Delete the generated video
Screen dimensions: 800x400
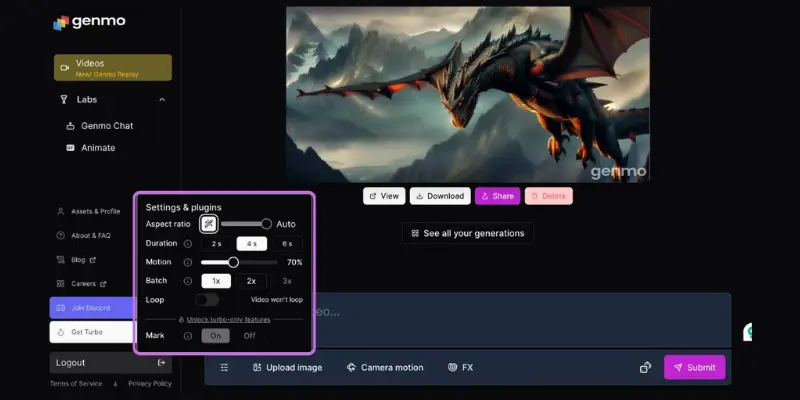(x=548, y=196)
